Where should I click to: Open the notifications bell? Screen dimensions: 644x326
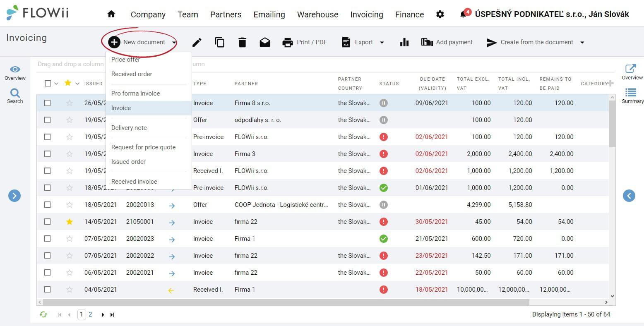464,14
